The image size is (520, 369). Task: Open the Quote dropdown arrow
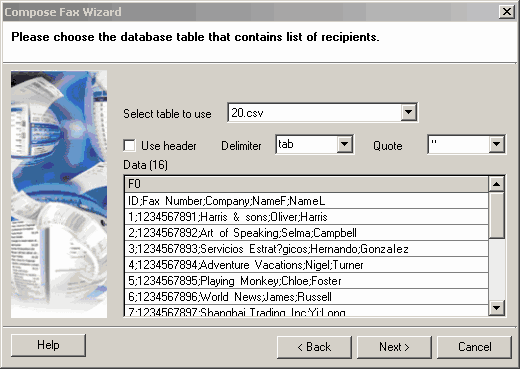coord(496,144)
